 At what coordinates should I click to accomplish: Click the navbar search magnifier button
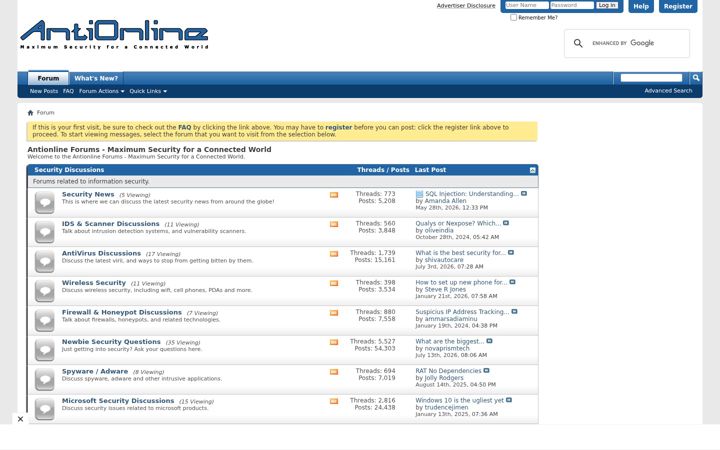[696, 78]
